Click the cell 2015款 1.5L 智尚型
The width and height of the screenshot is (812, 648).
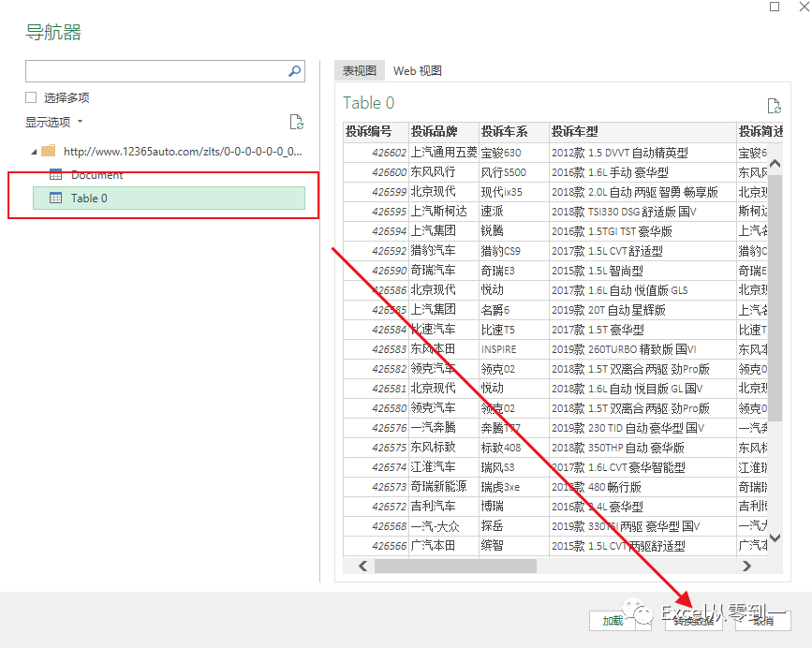click(643, 271)
